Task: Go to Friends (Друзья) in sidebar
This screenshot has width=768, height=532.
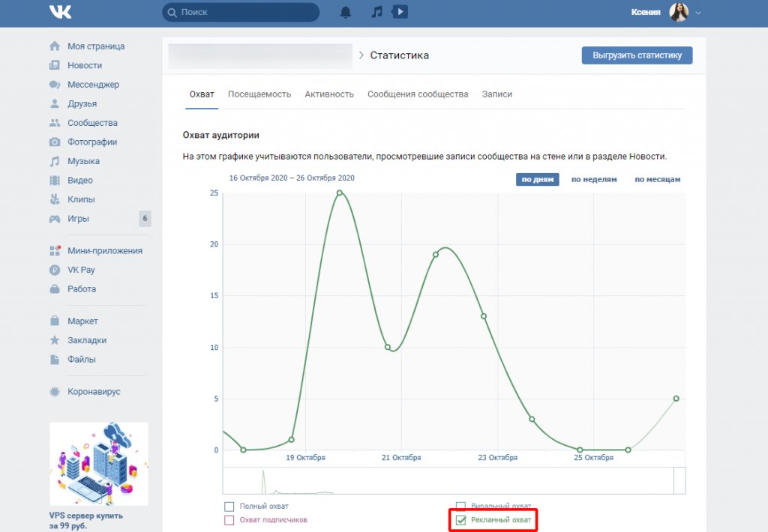Action: pyautogui.click(x=82, y=103)
